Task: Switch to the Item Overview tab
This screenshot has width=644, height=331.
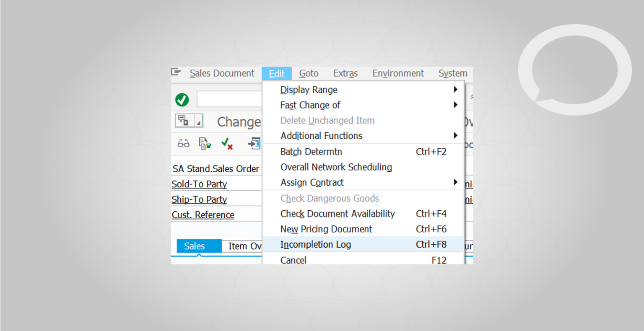Action: coord(244,246)
